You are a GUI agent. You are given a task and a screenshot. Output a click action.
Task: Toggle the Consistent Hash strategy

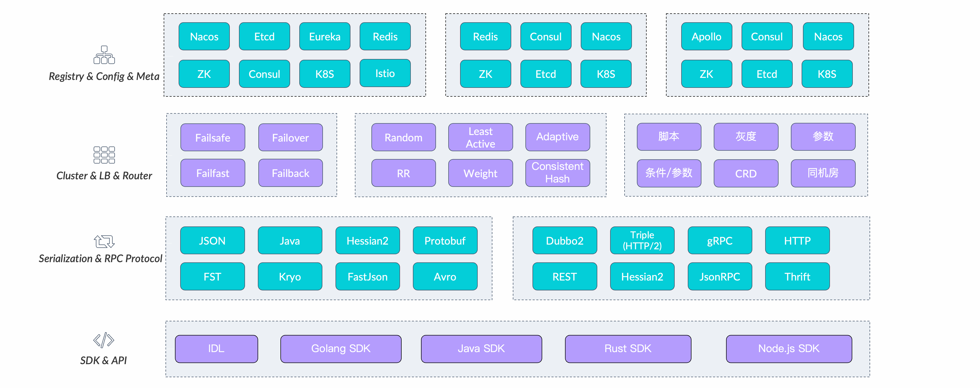557,173
